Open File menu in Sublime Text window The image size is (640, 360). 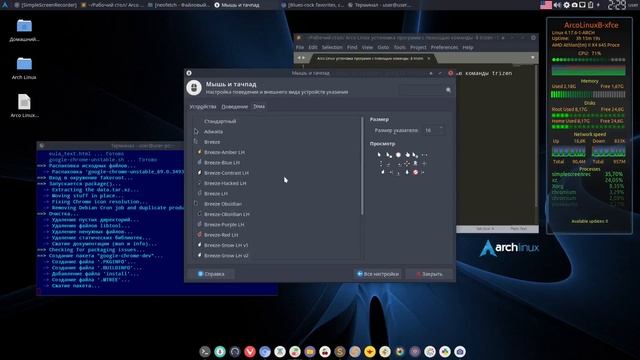click(300, 47)
